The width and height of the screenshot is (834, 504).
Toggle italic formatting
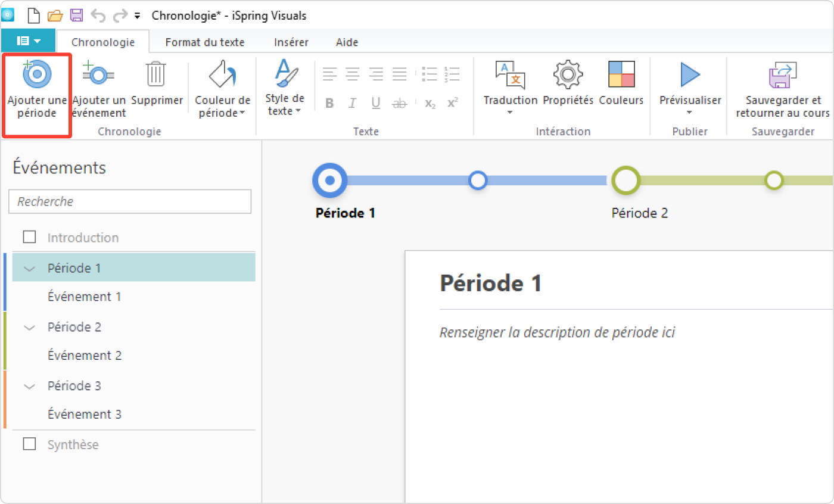352,103
